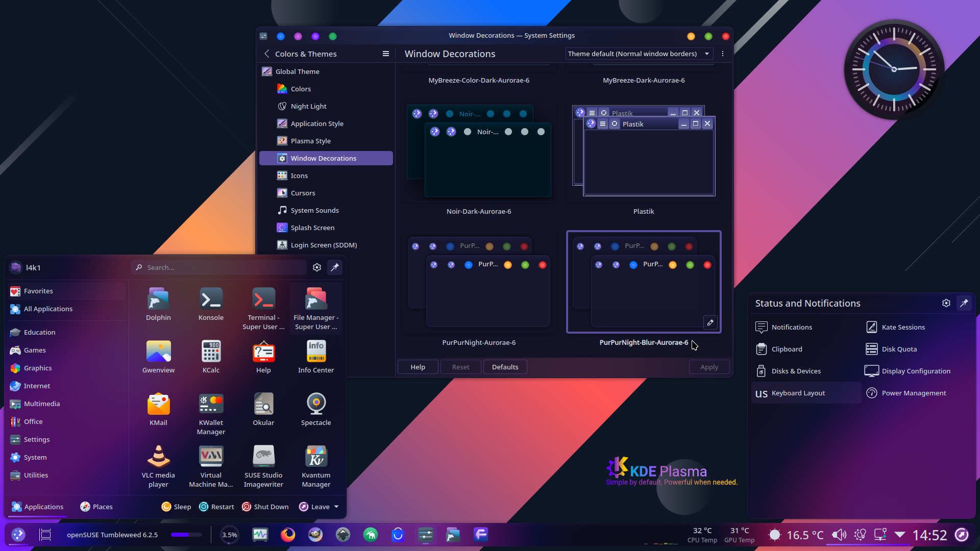Open Night Light settings

tap(326, 106)
